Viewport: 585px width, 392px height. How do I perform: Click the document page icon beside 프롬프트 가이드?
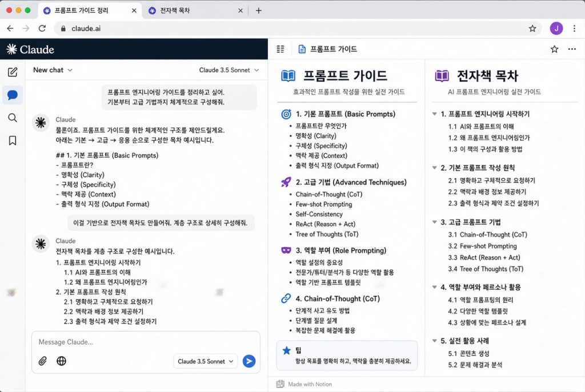pyautogui.click(x=302, y=49)
